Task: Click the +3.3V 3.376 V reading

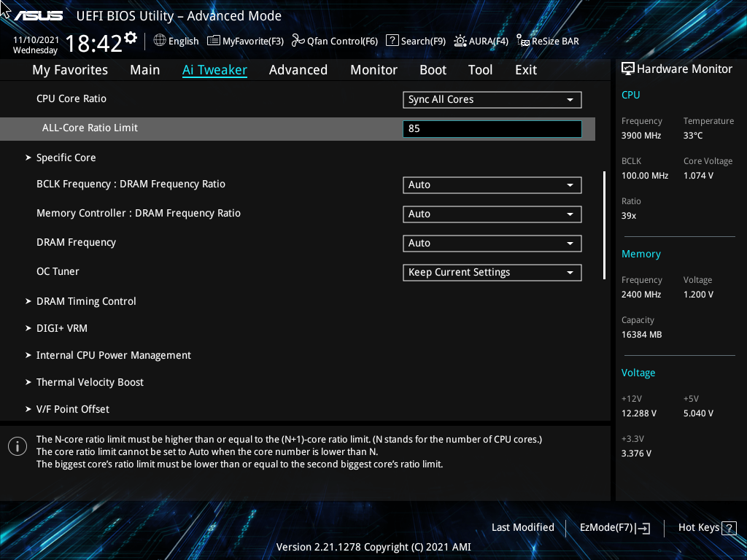Action: 636,454
